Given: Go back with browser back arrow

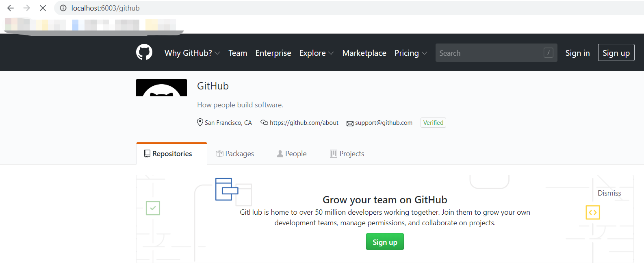Looking at the screenshot, I should tap(11, 8).
